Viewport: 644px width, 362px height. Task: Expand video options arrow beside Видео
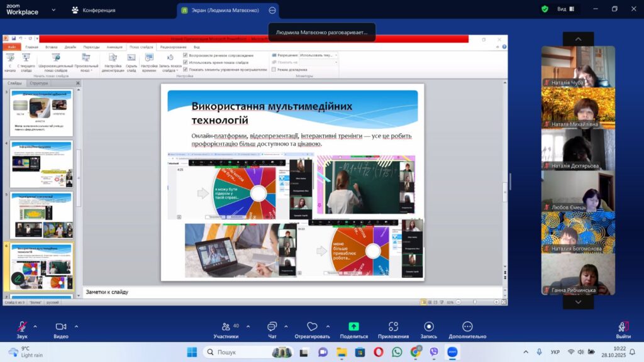(x=77, y=326)
